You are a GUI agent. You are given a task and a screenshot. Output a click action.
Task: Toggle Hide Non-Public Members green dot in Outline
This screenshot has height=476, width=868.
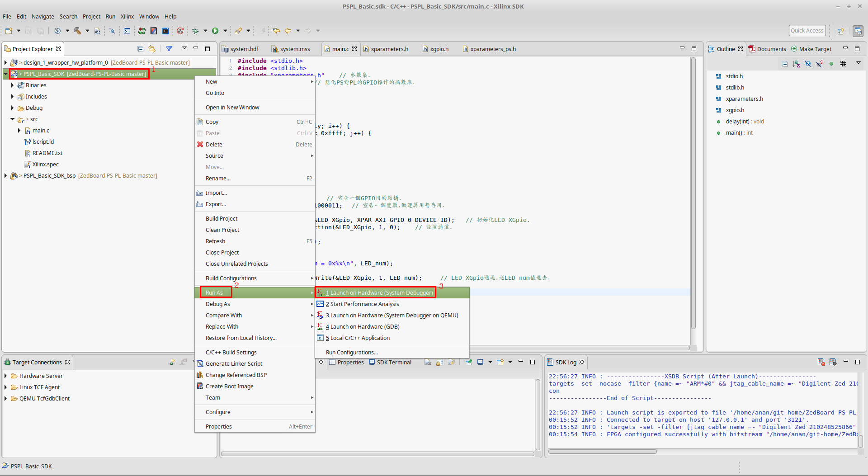(x=831, y=64)
